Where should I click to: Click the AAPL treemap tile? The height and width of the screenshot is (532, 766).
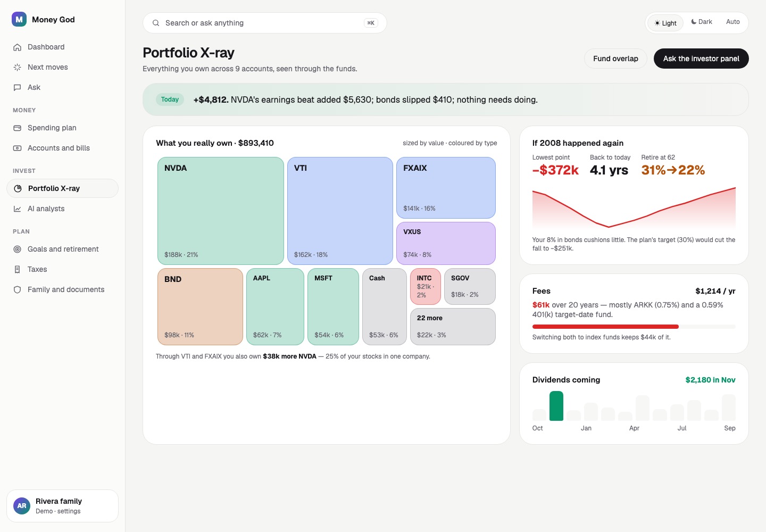(275, 306)
